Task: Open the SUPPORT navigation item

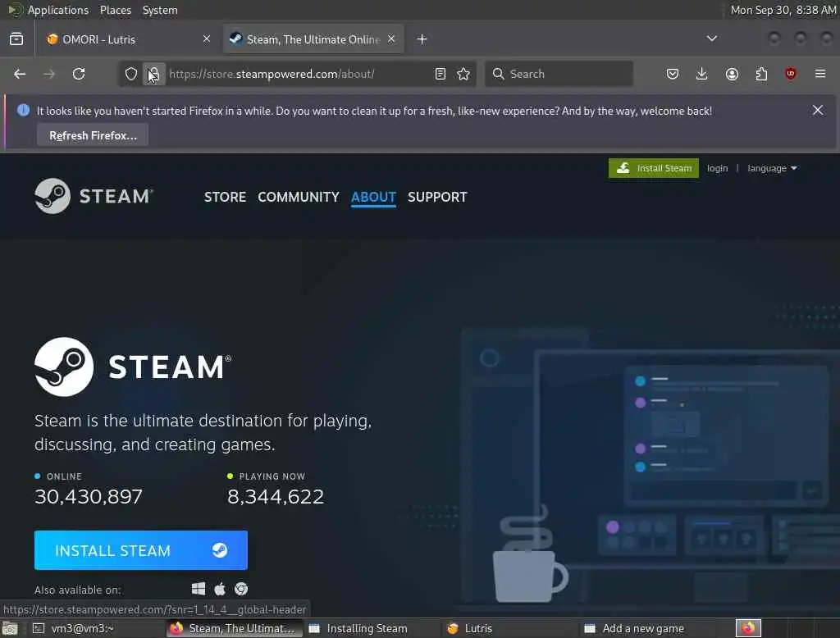Action: click(x=437, y=197)
